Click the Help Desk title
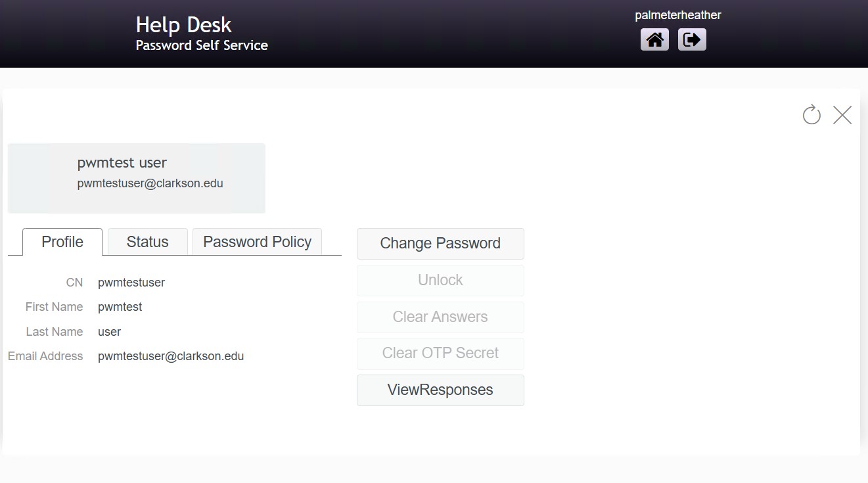The height and width of the screenshot is (483, 868). 183,25
